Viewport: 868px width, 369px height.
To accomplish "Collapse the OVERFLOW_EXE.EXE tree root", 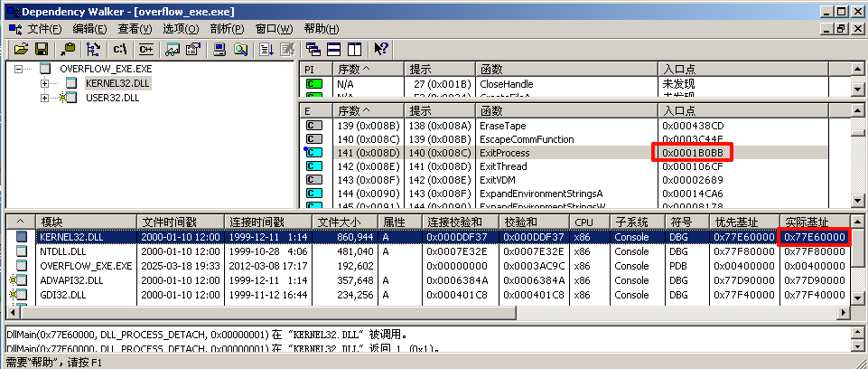I will click(19, 70).
